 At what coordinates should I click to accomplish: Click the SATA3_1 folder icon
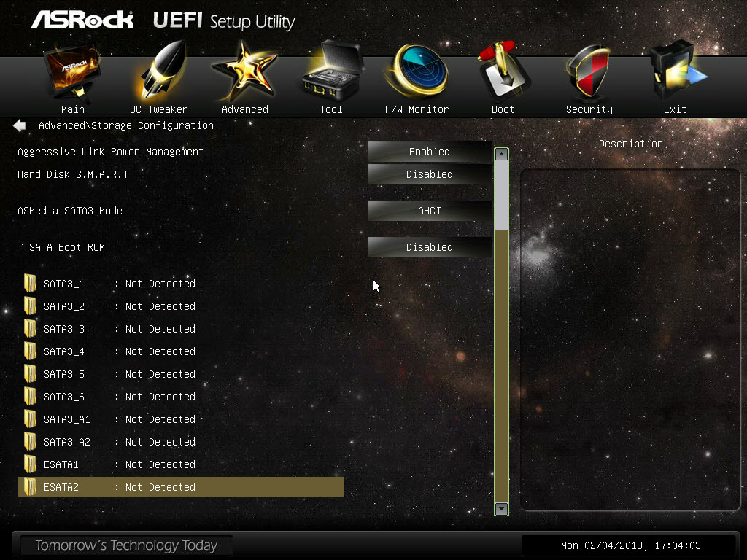pos(30,284)
